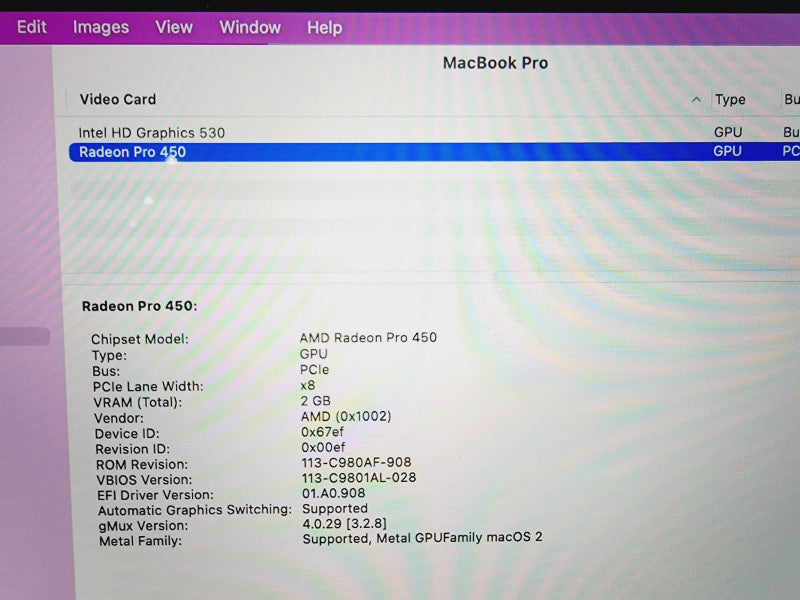Select the Radeon Pro 450 row
This screenshot has height=600, width=800.
[x=434, y=152]
